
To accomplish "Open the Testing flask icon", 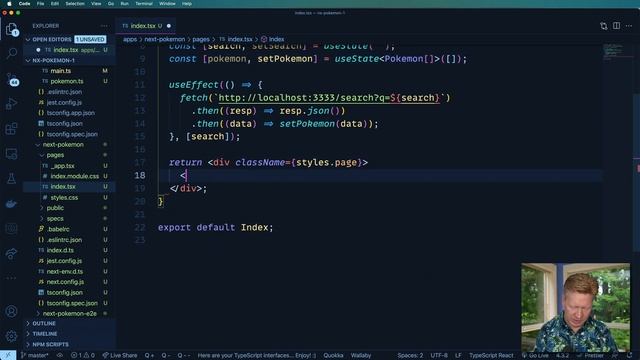I will tap(11, 178).
